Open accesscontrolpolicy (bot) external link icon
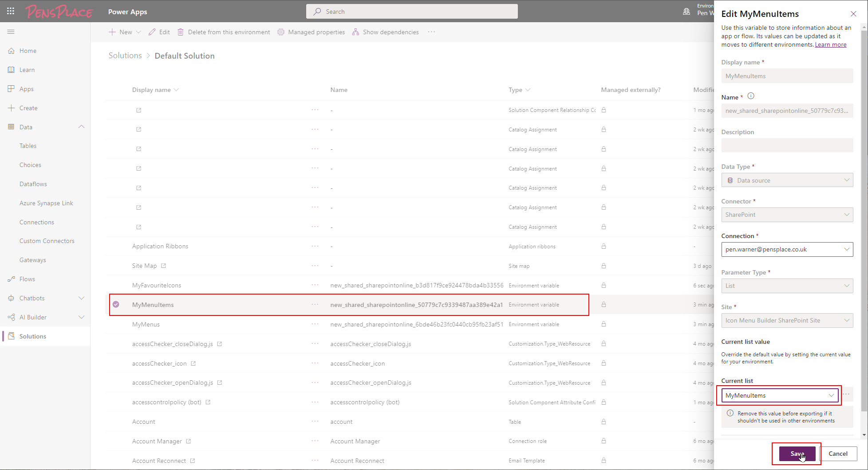The image size is (868, 470). pyautogui.click(x=208, y=402)
